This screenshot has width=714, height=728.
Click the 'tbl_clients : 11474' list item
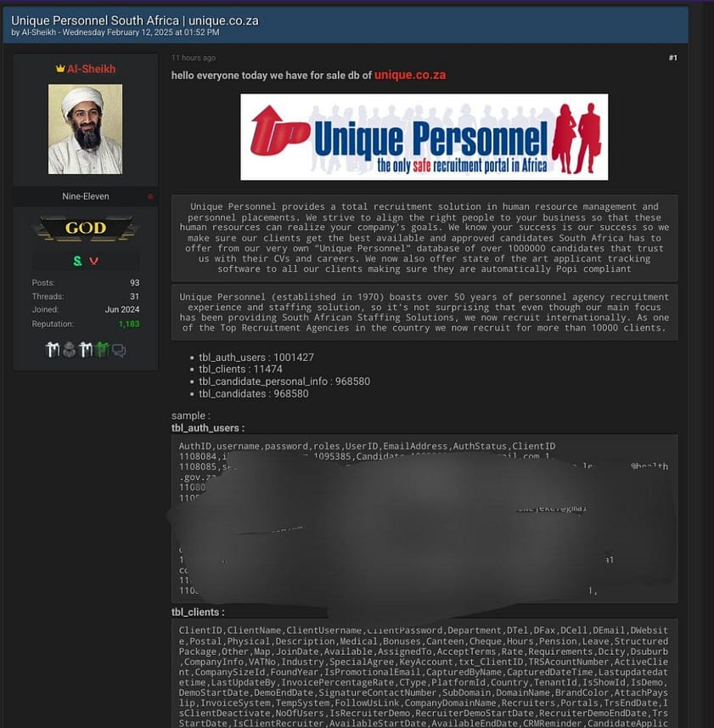(240, 370)
